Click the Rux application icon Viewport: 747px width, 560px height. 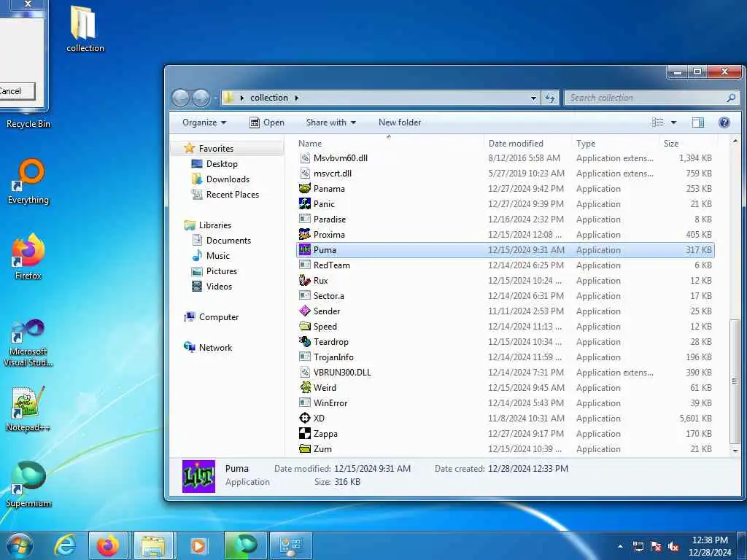click(304, 281)
